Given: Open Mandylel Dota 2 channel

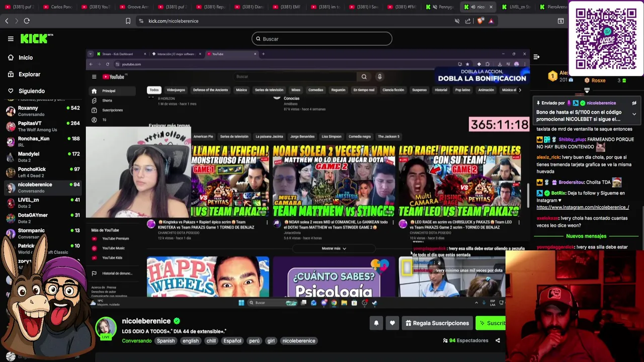Looking at the screenshot, I should [43, 157].
